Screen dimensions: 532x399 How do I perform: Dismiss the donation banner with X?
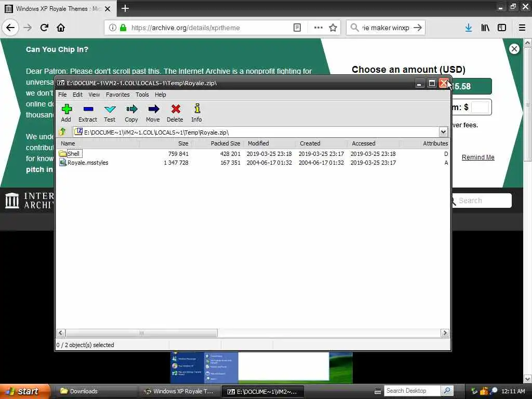(514, 49)
